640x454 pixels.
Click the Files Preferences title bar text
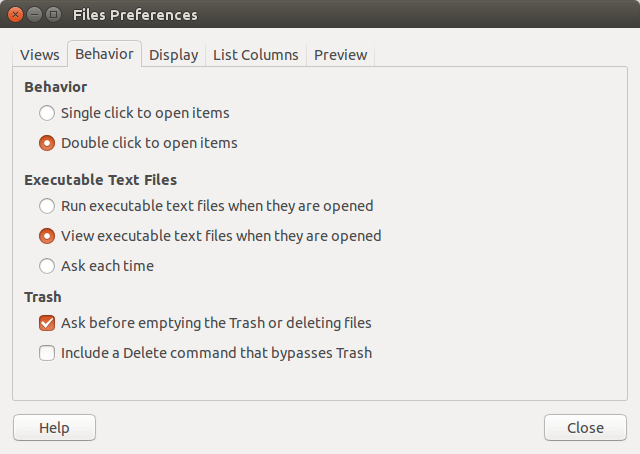135,15
